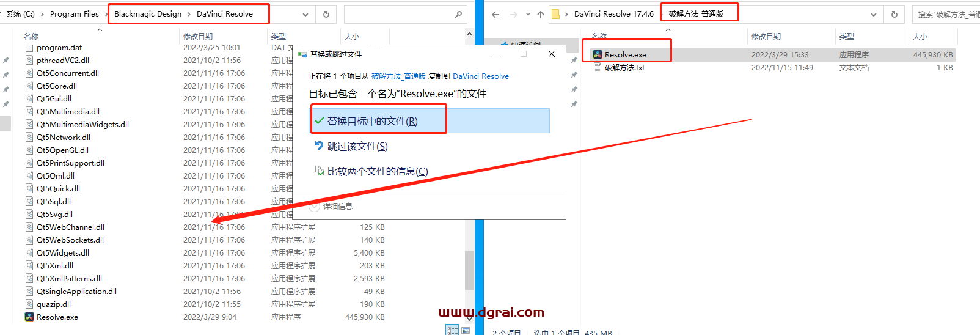Screen dimensions: 980x335
Task: Go up one folder in right window
Action: pos(541,14)
